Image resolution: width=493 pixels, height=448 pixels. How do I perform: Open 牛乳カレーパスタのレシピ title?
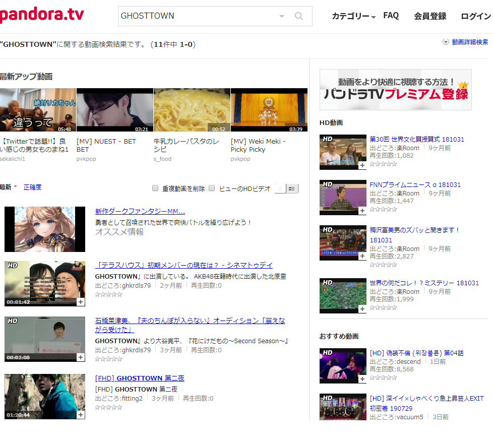[186, 145]
